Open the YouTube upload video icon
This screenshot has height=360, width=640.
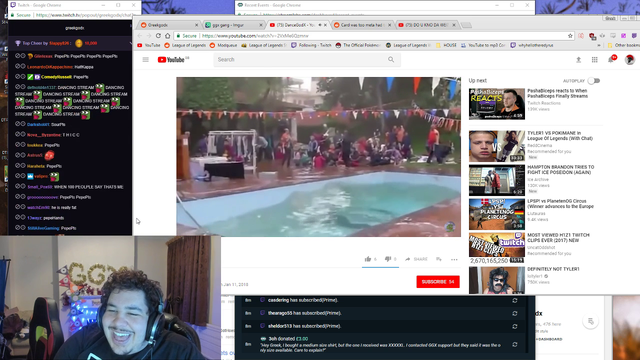click(x=578, y=60)
